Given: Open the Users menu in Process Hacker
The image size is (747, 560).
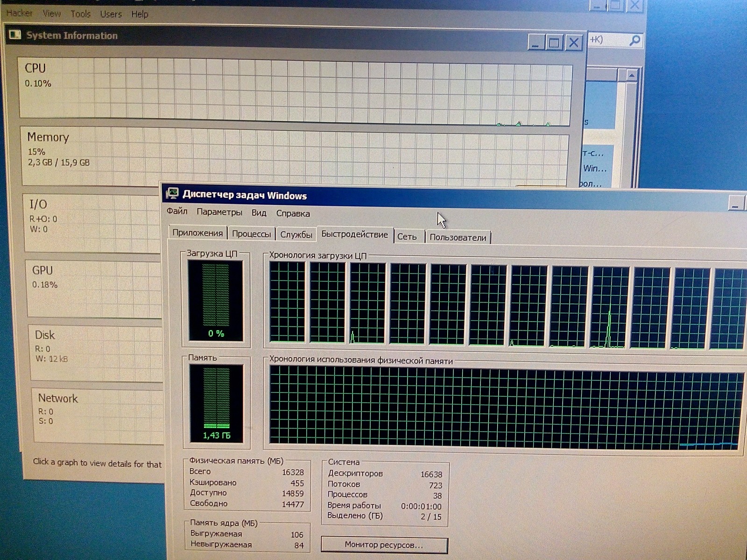Looking at the screenshot, I should tap(111, 14).
